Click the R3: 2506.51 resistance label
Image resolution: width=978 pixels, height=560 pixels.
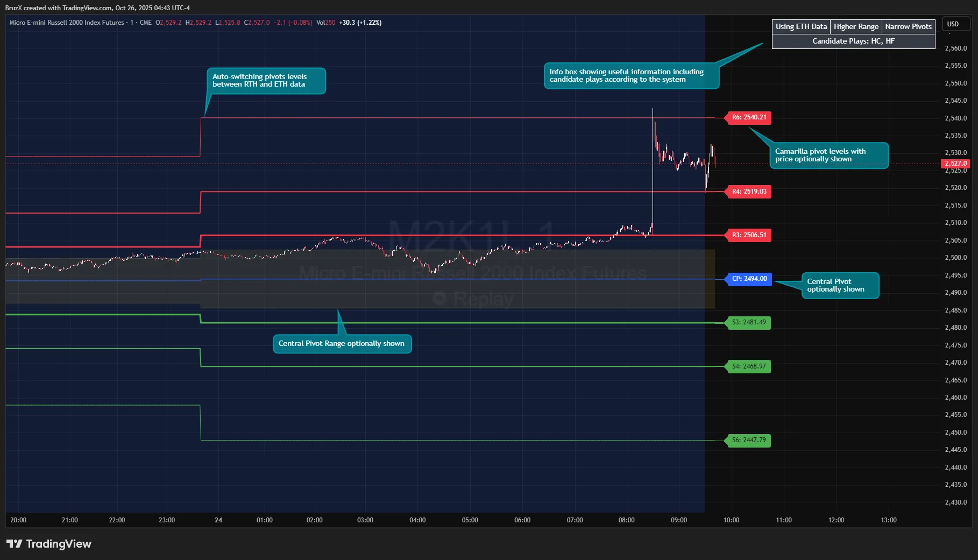coord(749,235)
